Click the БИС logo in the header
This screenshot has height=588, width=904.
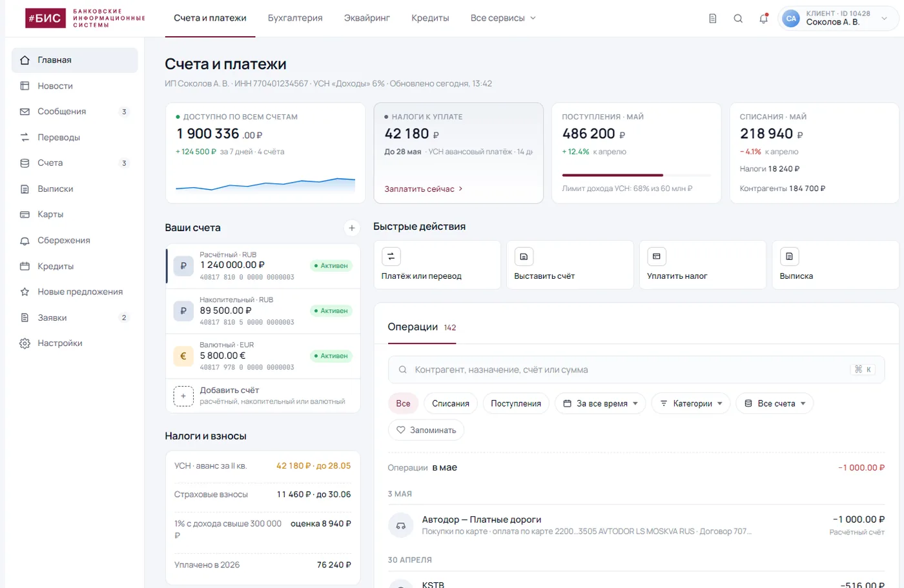point(85,18)
